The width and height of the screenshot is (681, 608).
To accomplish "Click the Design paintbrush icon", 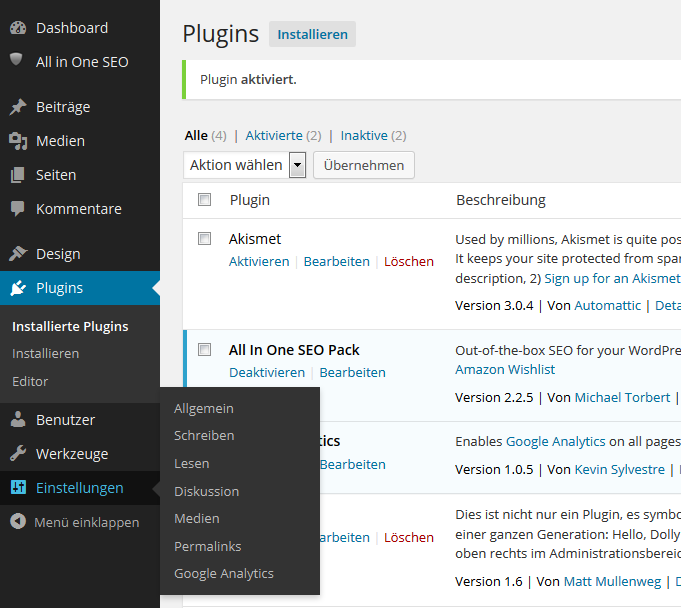I will (18, 254).
